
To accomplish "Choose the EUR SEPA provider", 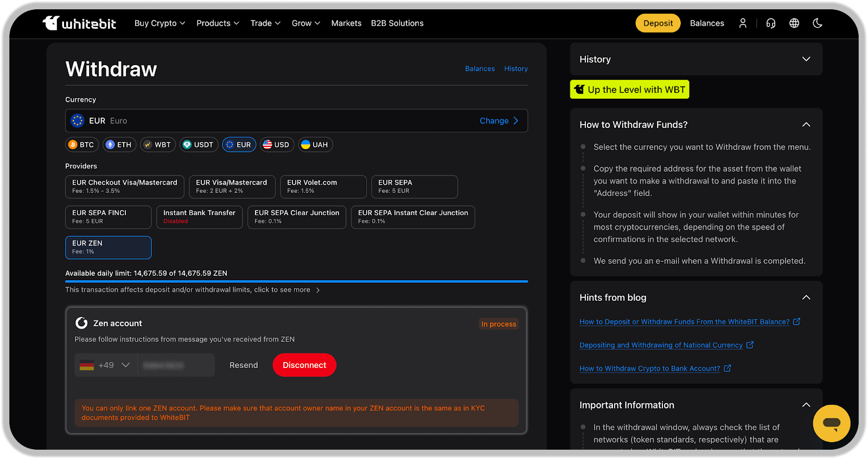I will pyautogui.click(x=414, y=186).
